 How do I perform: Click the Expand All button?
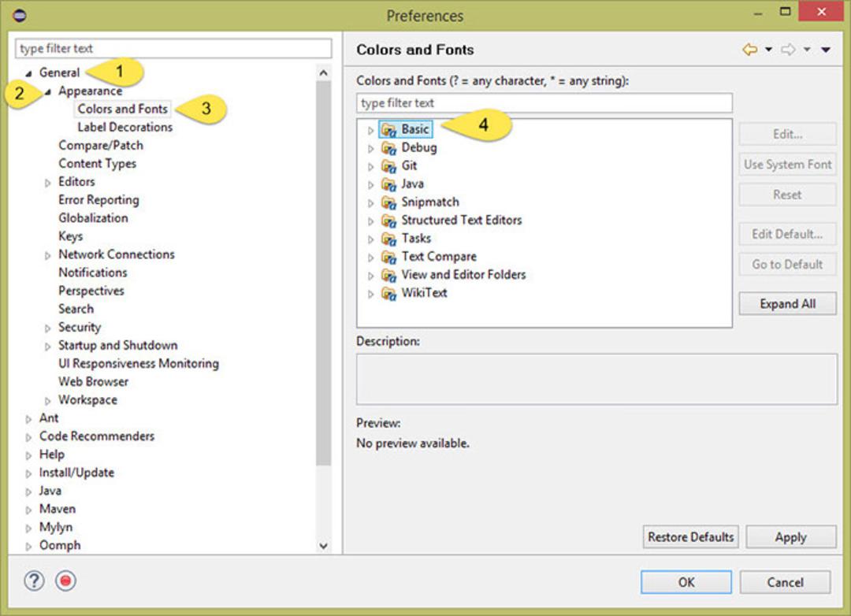[x=787, y=304]
